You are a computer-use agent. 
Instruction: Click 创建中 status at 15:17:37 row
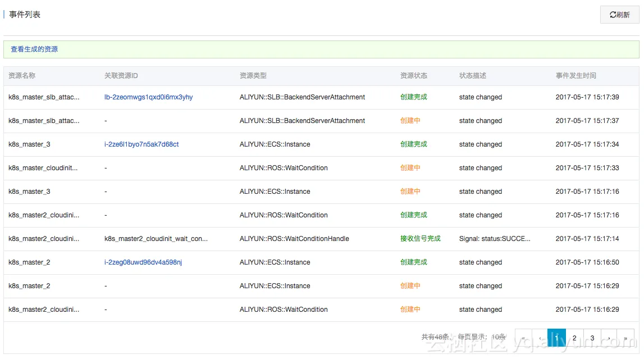point(410,121)
